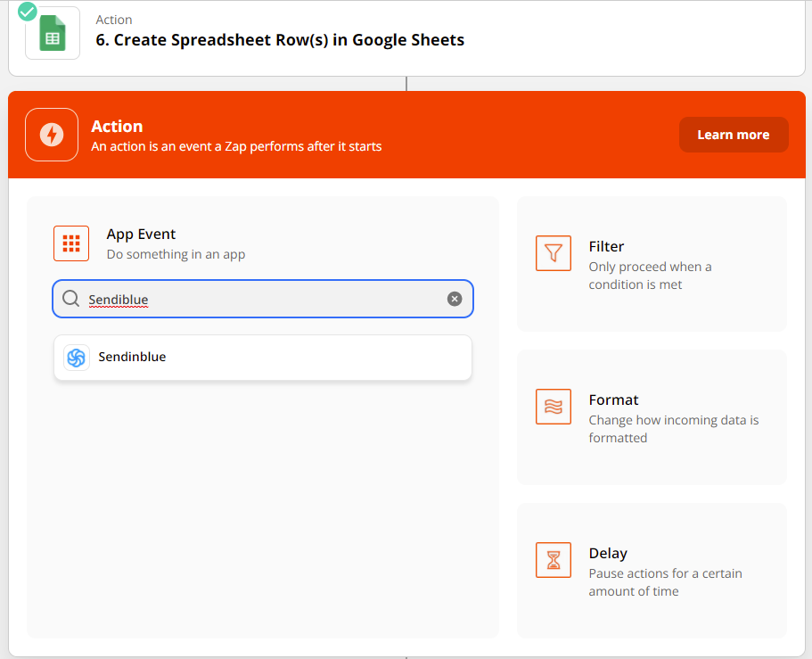
Task: Select the App Event heading
Action: coord(141,235)
